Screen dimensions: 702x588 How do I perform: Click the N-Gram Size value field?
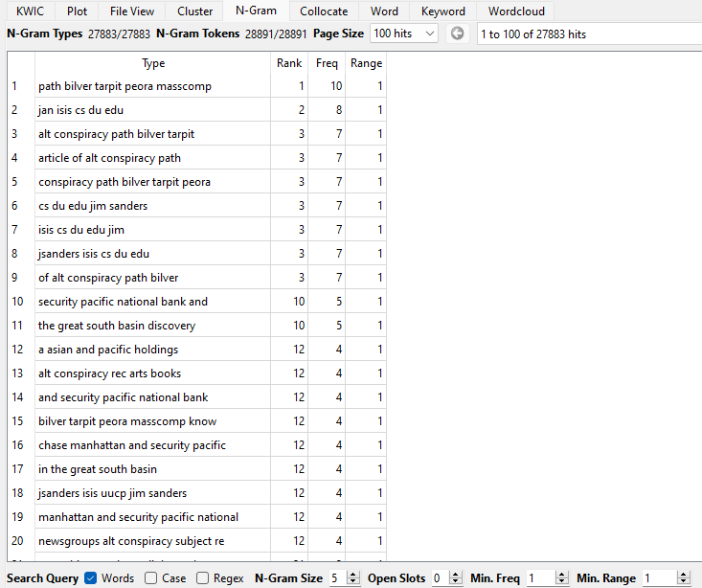[x=337, y=578]
